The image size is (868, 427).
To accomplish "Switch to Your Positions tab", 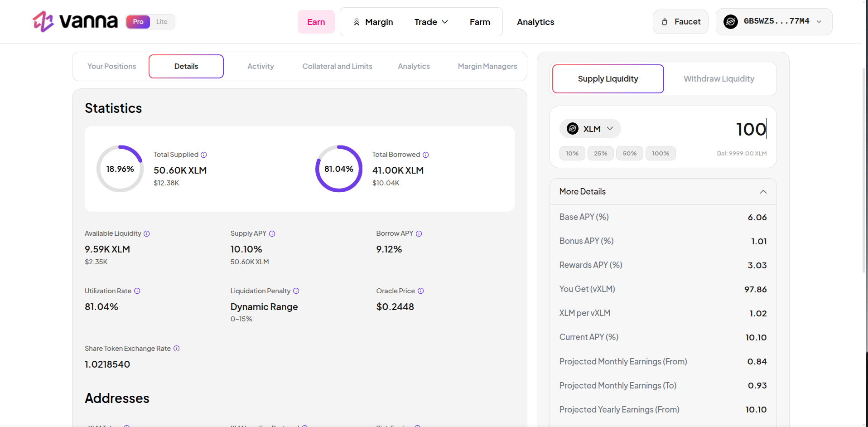I will coord(112,66).
